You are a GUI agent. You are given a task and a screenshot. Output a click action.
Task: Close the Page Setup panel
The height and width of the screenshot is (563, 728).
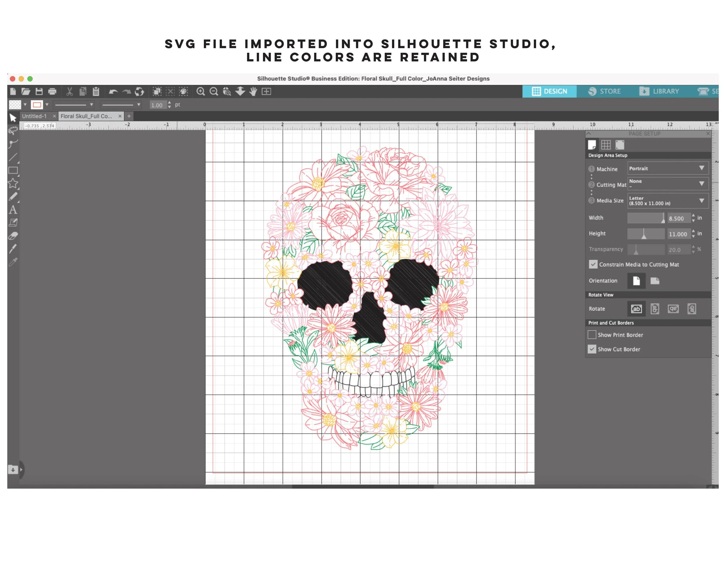click(708, 133)
